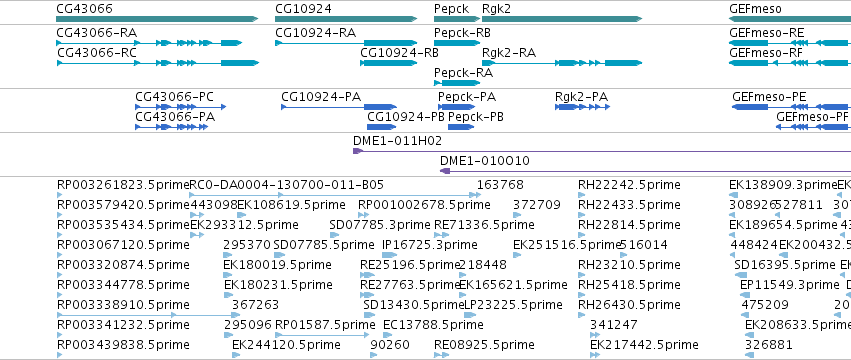Click the RP003261823.5prime EST marker
The image size is (851, 360).
click(60, 194)
